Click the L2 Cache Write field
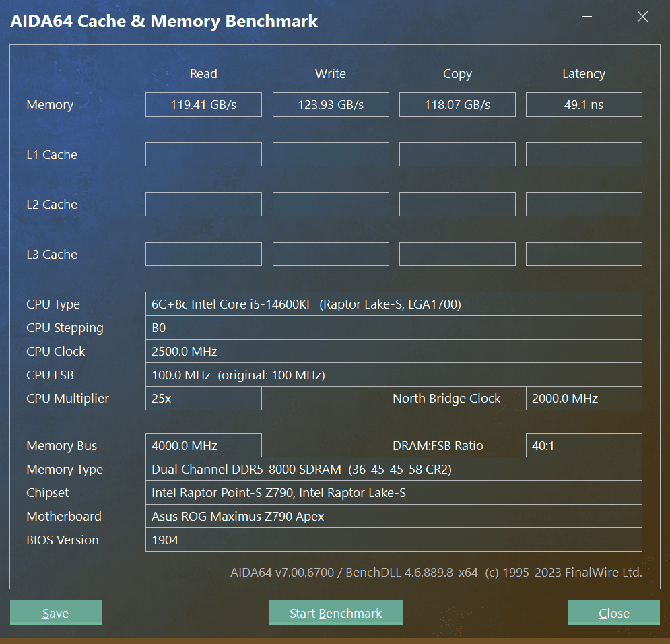Image resolution: width=670 pixels, height=644 pixels. click(331, 204)
